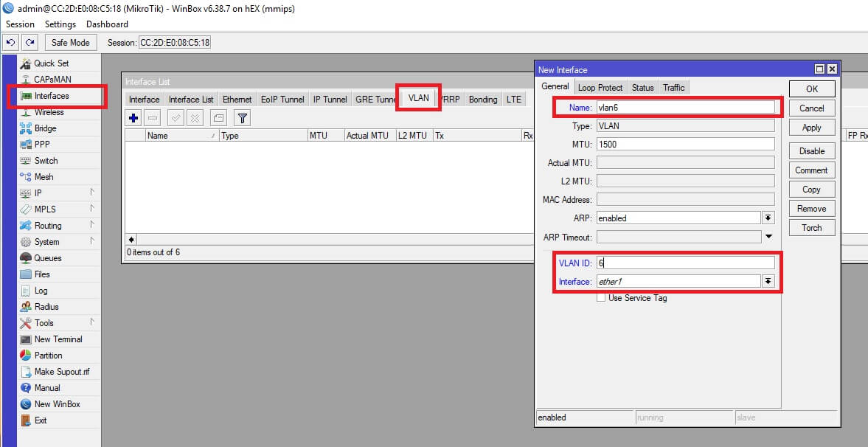Switch to the VLAN tab
The image size is (868, 447).
(418, 97)
